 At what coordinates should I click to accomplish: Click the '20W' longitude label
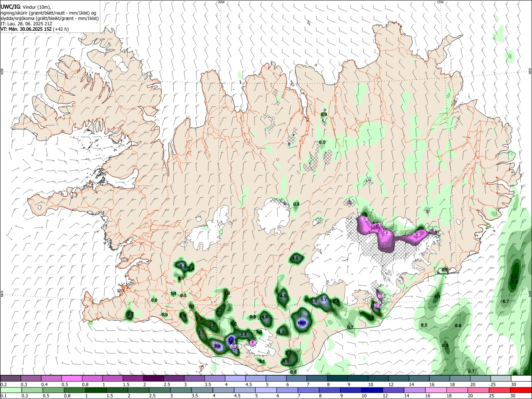click(221, 2)
